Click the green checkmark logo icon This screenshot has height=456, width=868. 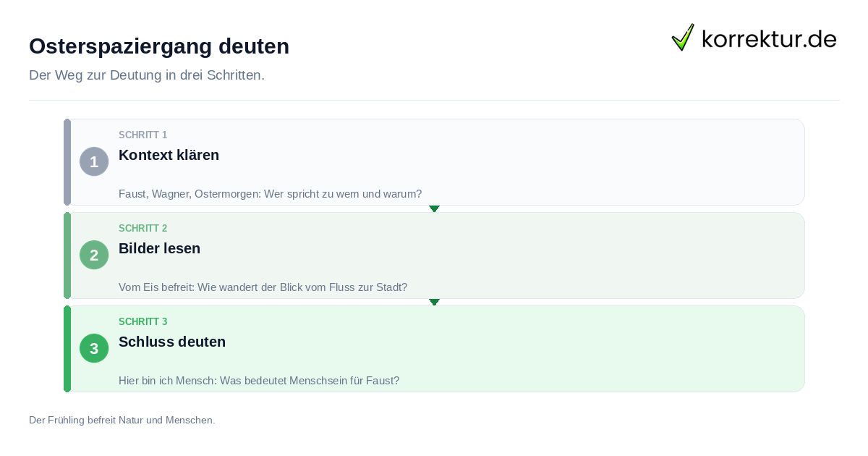click(x=683, y=37)
